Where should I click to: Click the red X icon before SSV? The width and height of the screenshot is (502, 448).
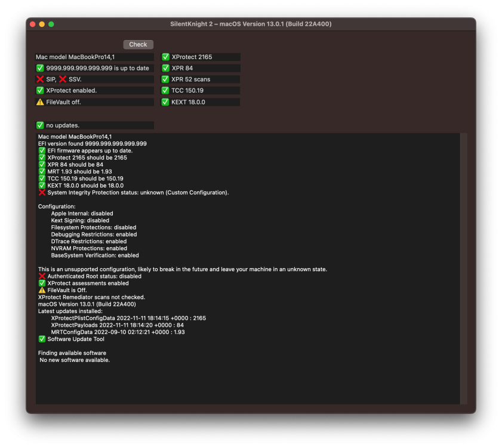pos(63,79)
